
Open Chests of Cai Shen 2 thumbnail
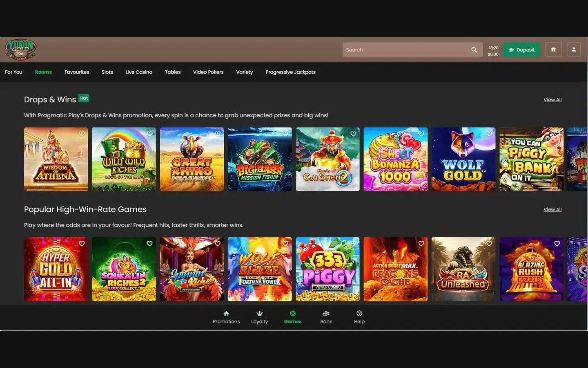point(327,159)
